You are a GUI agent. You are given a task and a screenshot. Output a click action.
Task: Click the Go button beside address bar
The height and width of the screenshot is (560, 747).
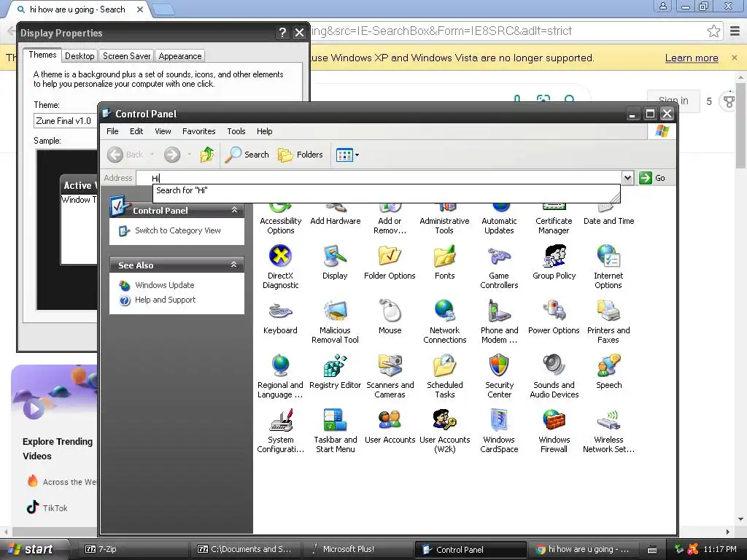[652, 178]
